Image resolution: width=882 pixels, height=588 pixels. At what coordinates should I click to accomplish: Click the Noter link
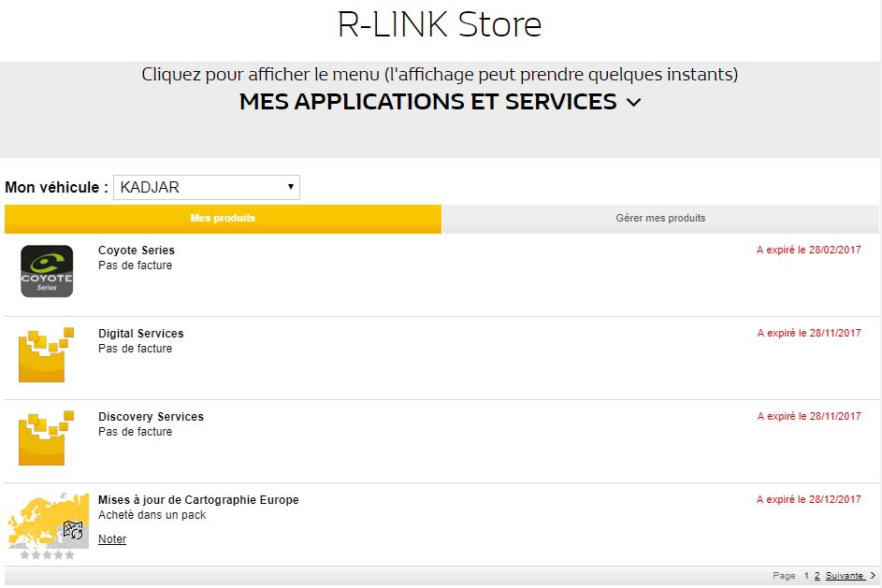coord(112,539)
